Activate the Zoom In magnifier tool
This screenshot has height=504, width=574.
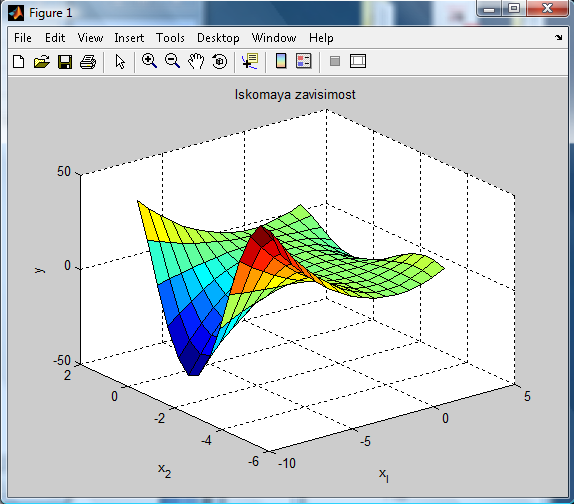pyautogui.click(x=149, y=61)
